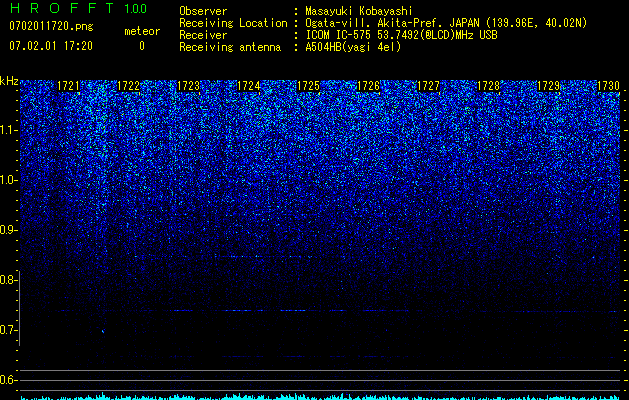Click the ICOM IC-575 53.7492 MHz text
Screen dimensions: 629x400
[401, 35]
